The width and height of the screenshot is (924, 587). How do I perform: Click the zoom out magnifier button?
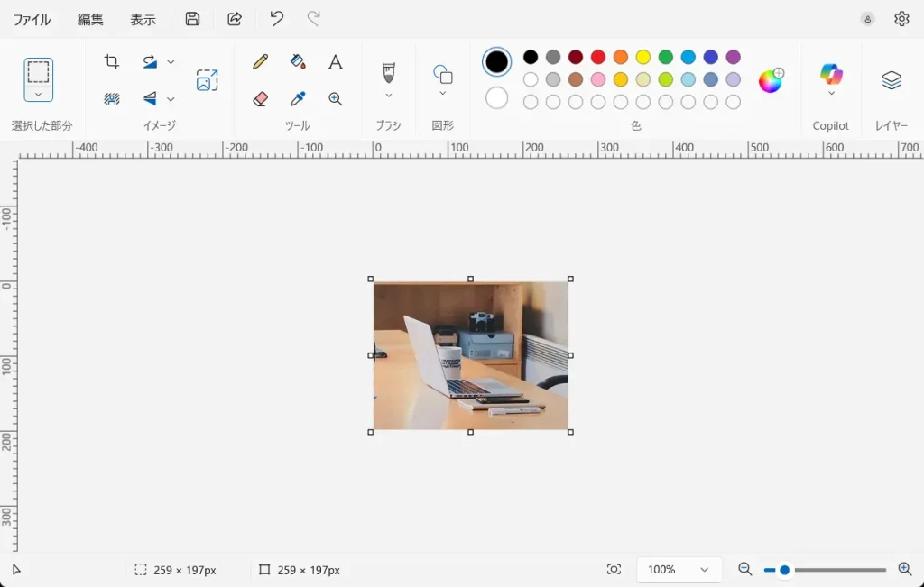coord(744,569)
